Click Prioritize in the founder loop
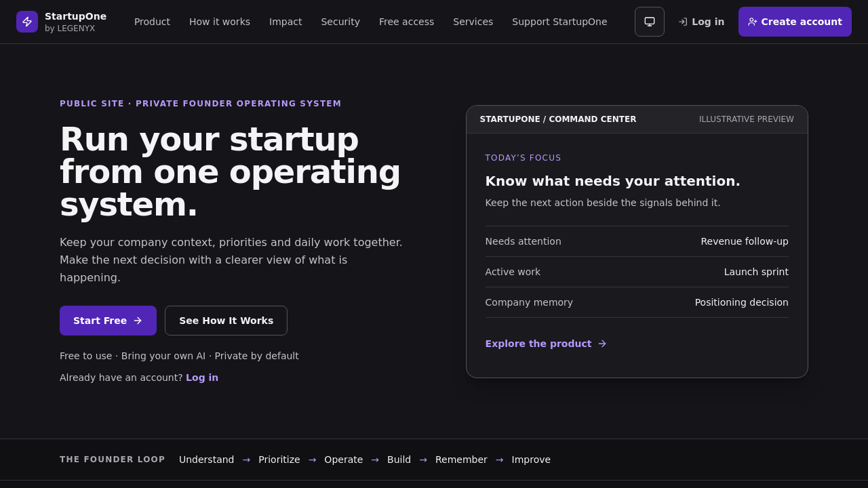 coord(279,460)
